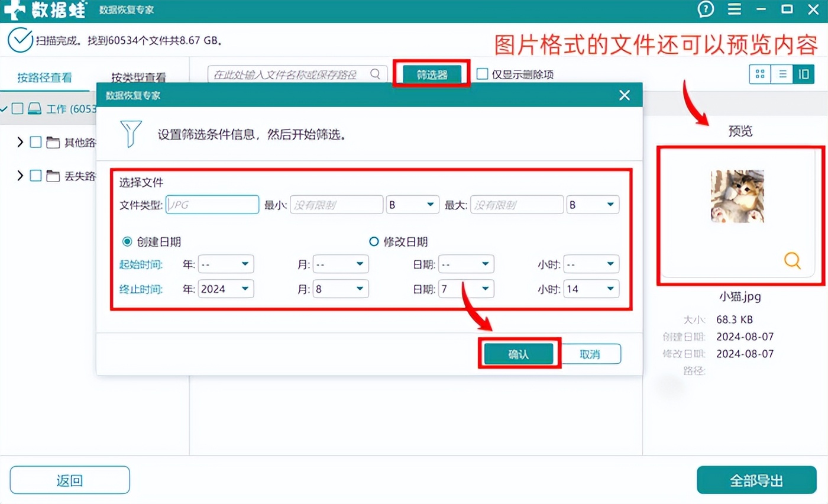The image size is (828, 504).
Task: Open the end time hour dropdown 14
Action: pyautogui.click(x=591, y=289)
